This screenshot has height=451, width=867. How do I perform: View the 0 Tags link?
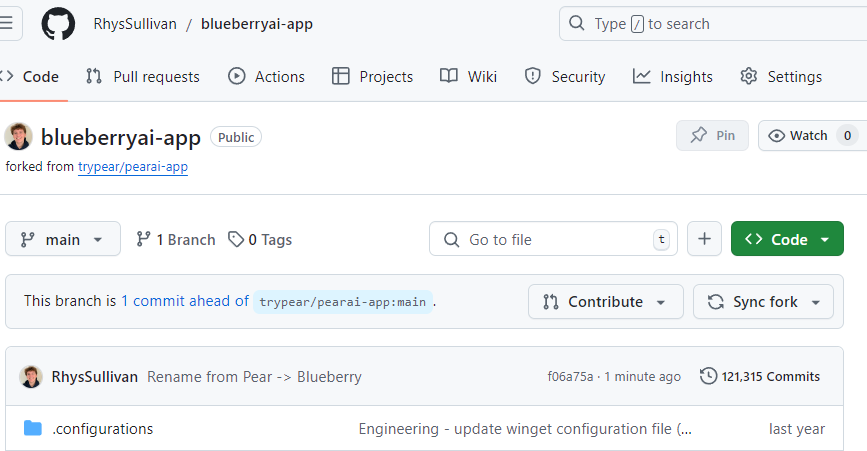pyautogui.click(x=260, y=239)
